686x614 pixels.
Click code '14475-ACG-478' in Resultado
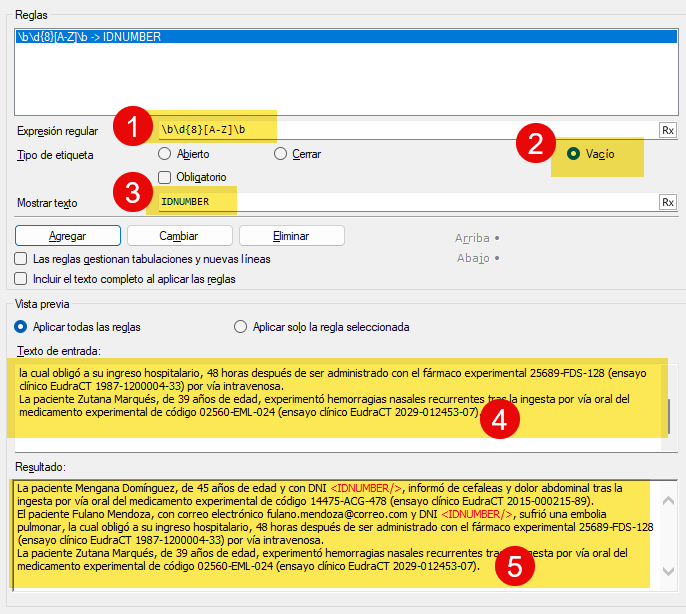[x=348, y=501]
